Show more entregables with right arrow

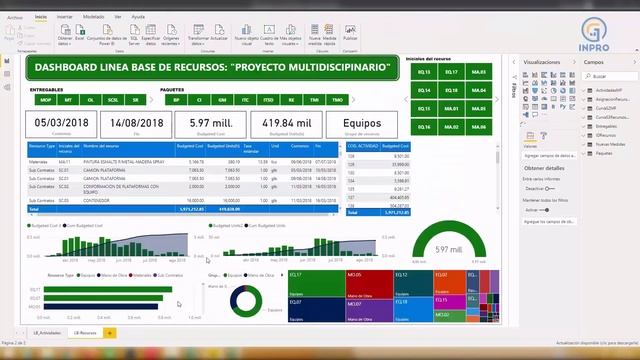tap(151, 100)
